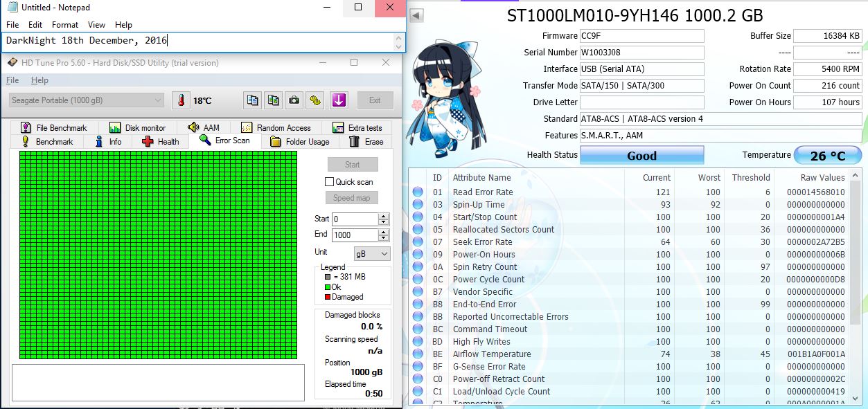Open the Disk monitor tab
Screen dimensions: 868x409
(137, 127)
